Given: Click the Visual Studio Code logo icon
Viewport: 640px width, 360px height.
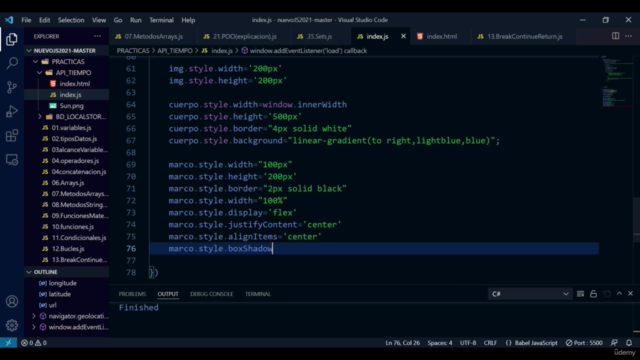Looking at the screenshot, I should pyautogui.click(x=9, y=20).
